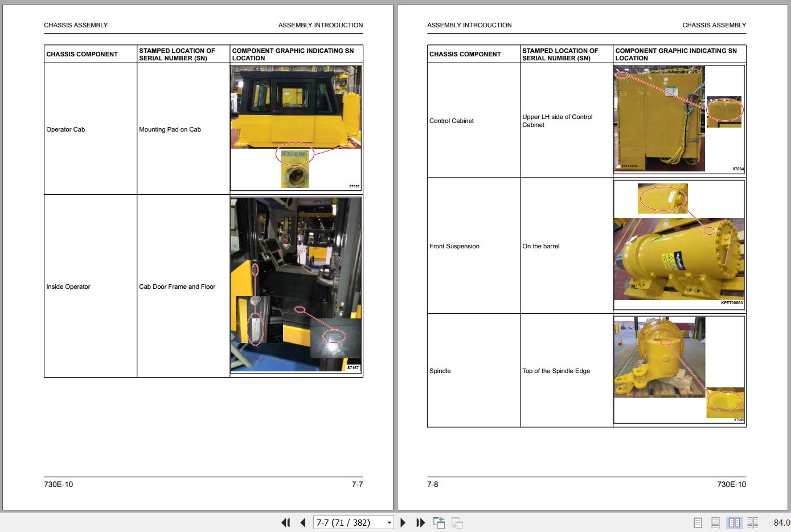This screenshot has height=532, width=791.
Task: Toggle two-page facing view
Action: 734,522
